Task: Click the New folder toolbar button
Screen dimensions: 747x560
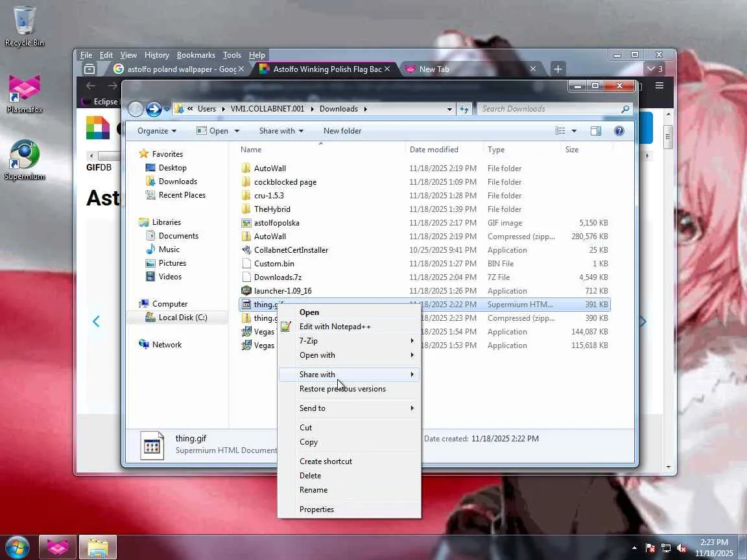Action: click(342, 131)
